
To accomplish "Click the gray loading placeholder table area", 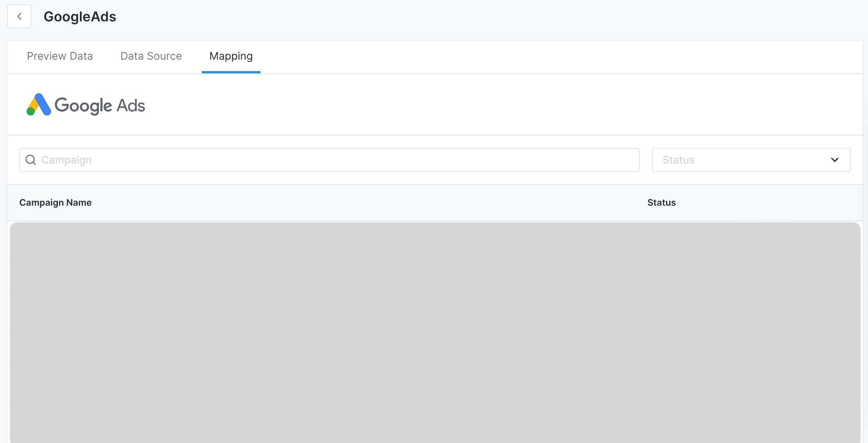I will pos(435,332).
